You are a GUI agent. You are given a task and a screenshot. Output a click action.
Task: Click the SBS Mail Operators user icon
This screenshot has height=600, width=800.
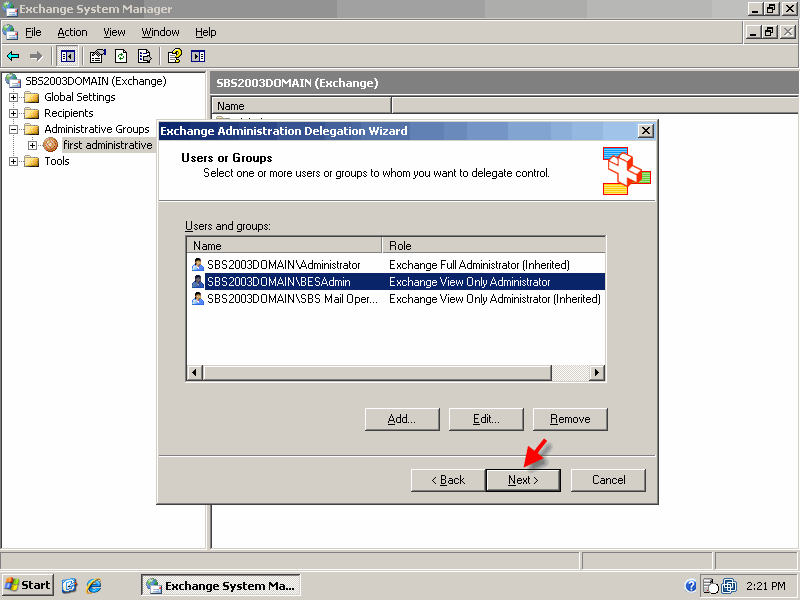click(198, 298)
